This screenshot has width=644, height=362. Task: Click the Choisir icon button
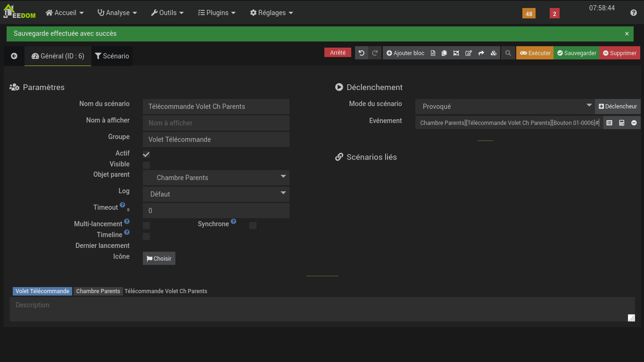pos(159,258)
